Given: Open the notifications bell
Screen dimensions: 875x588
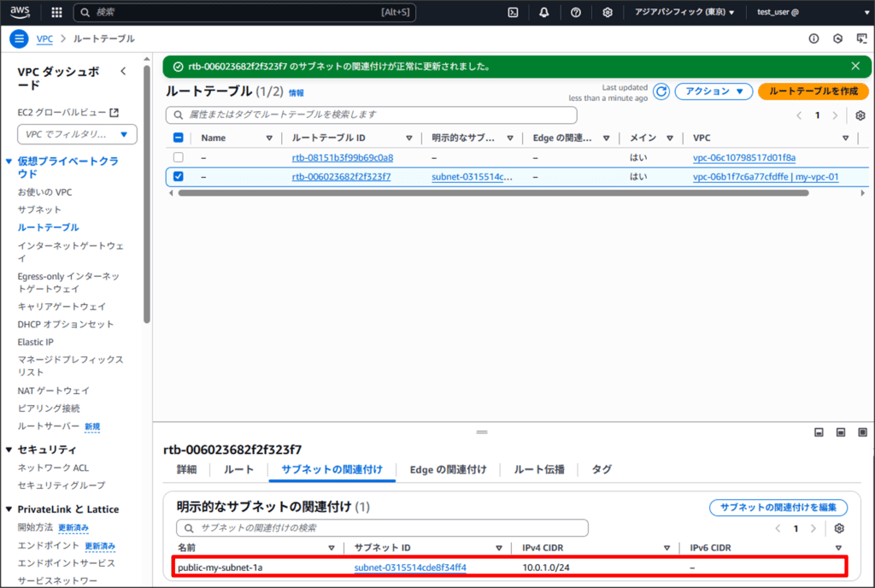Looking at the screenshot, I should [x=544, y=13].
